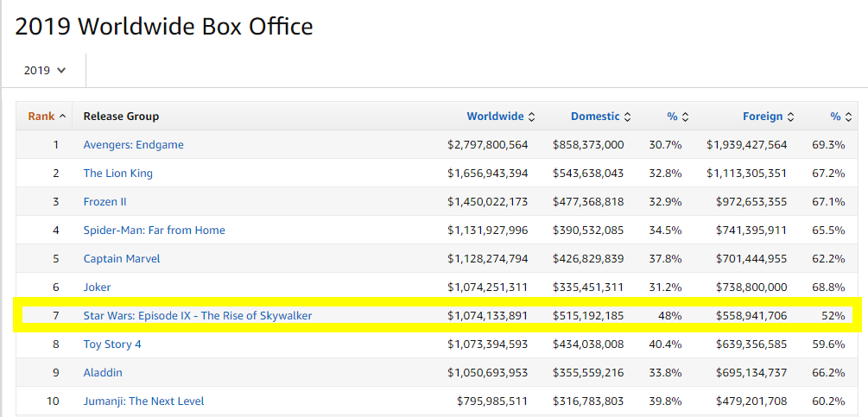868x417 pixels.
Task: Select domestic value $543,638,043
Action: (x=588, y=174)
